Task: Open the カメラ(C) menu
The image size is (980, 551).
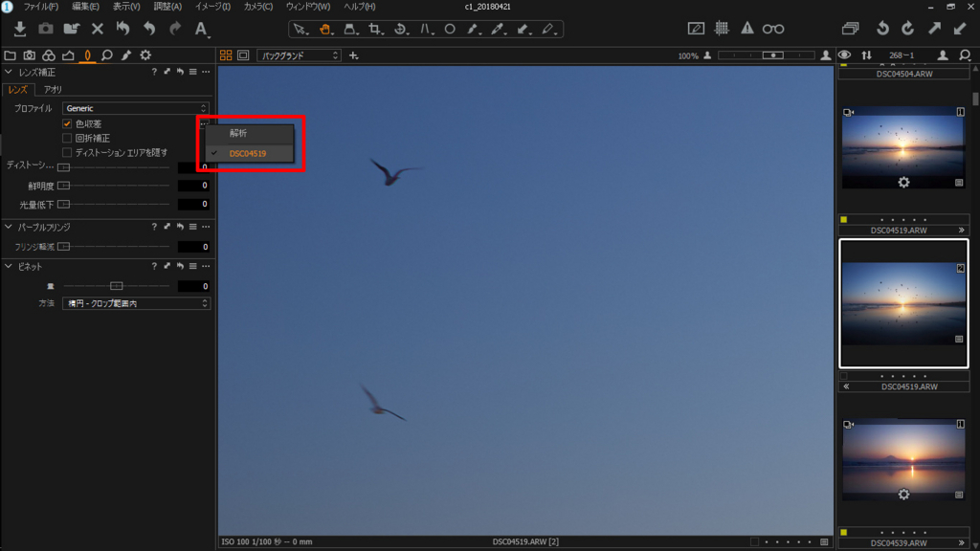Action: point(258,7)
